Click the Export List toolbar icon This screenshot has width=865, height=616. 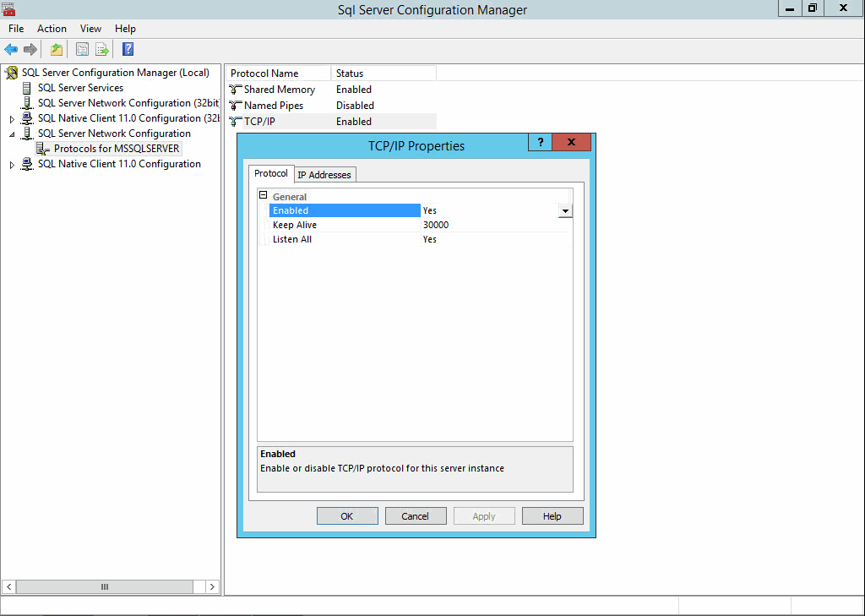102,49
